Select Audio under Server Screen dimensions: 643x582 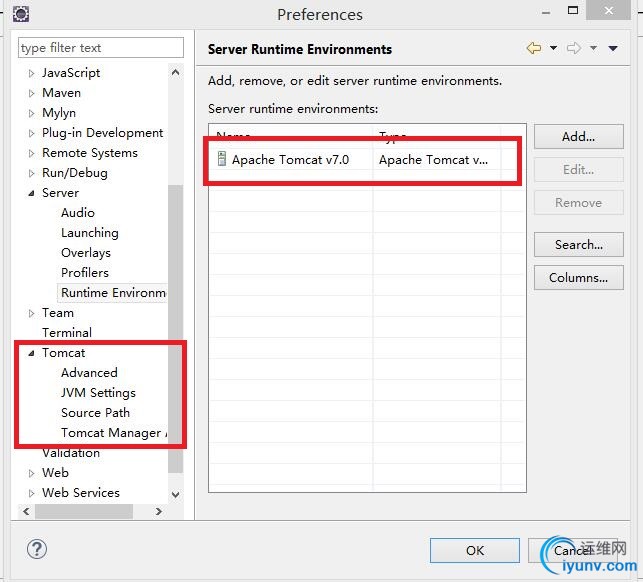78,212
